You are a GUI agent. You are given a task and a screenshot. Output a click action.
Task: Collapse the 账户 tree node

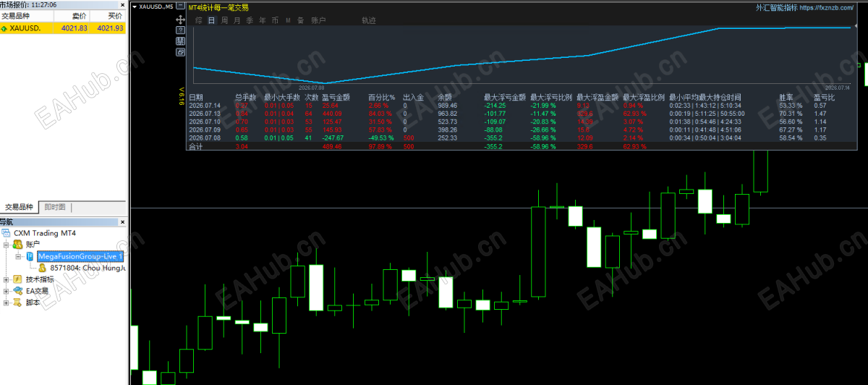(x=6, y=245)
